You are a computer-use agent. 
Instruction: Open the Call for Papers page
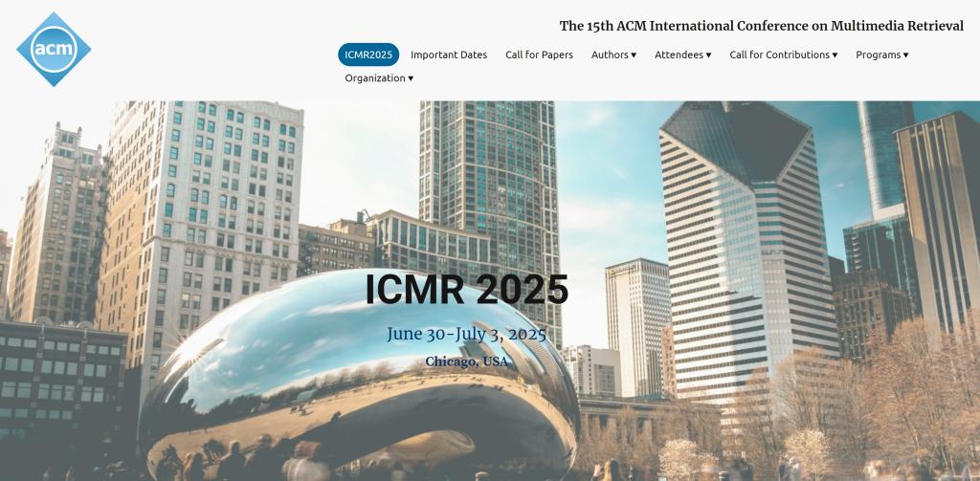(540, 55)
